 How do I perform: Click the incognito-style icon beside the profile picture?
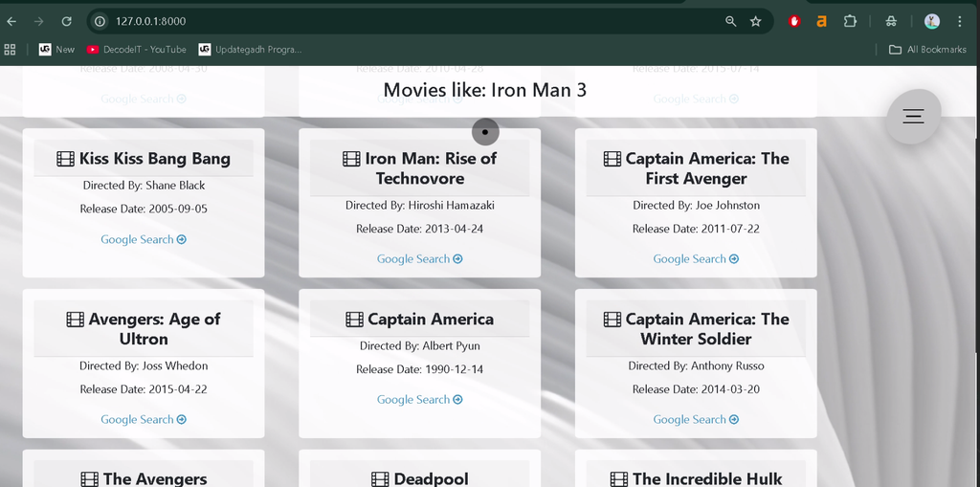pyautogui.click(x=891, y=21)
